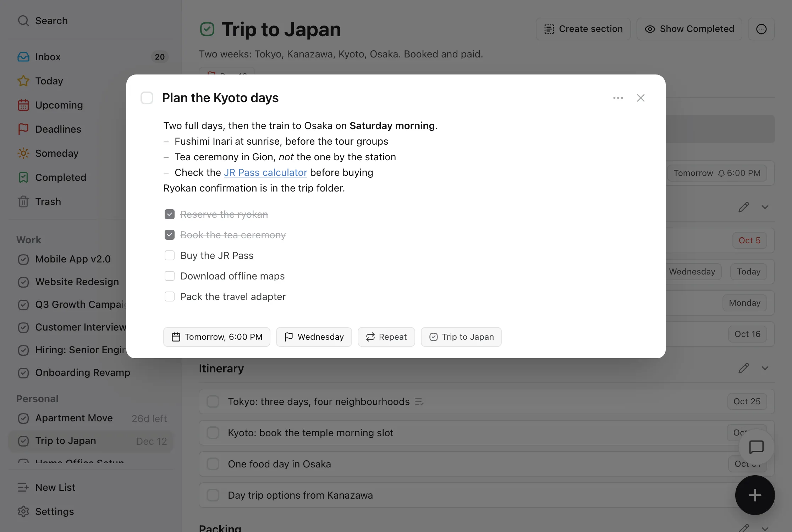Click the Today star icon
792x532 pixels.
pos(23,81)
